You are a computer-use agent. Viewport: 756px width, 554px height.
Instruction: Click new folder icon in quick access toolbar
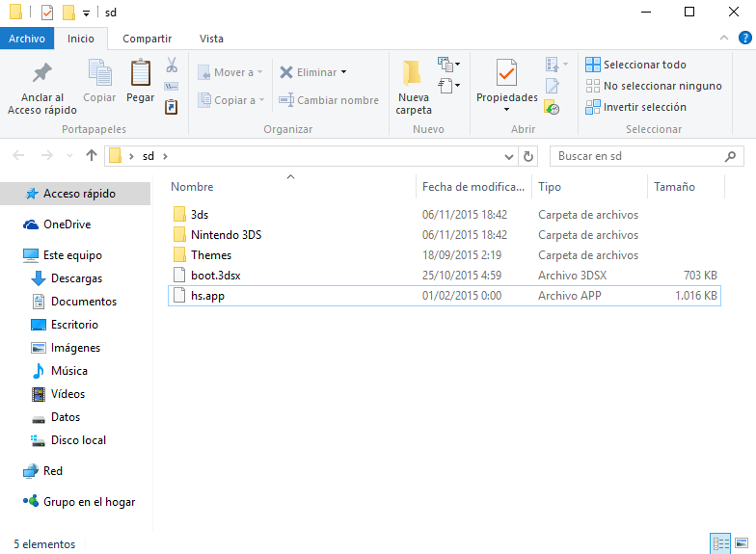click(68, 12)
